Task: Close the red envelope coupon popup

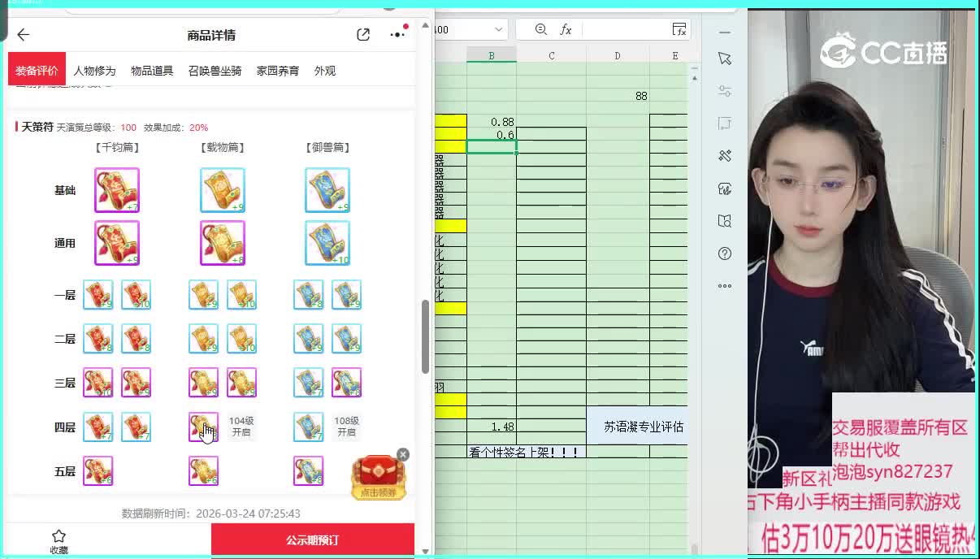Action: tap(403, 454)
